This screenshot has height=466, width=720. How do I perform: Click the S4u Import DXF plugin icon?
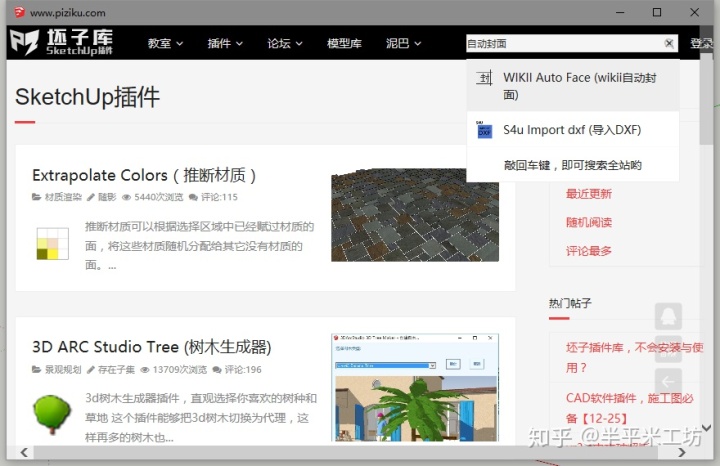click(484, 130)
